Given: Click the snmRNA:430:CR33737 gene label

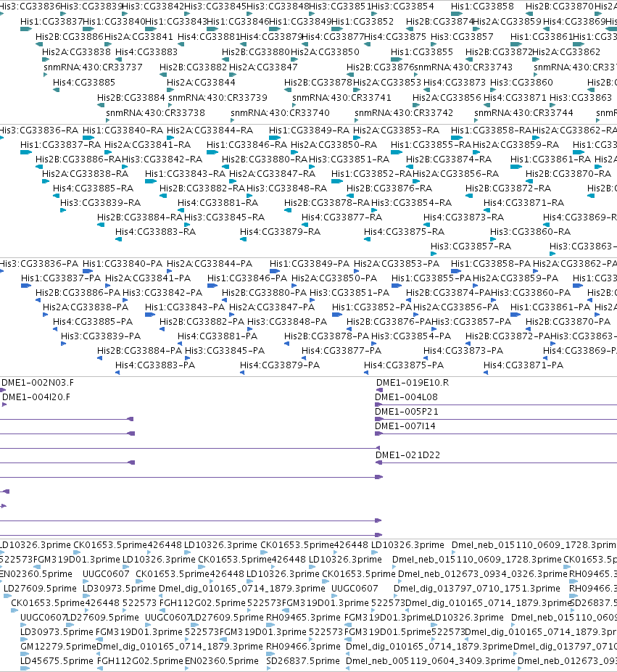Looking at the screenshot, I should click(x=93, y=67).
